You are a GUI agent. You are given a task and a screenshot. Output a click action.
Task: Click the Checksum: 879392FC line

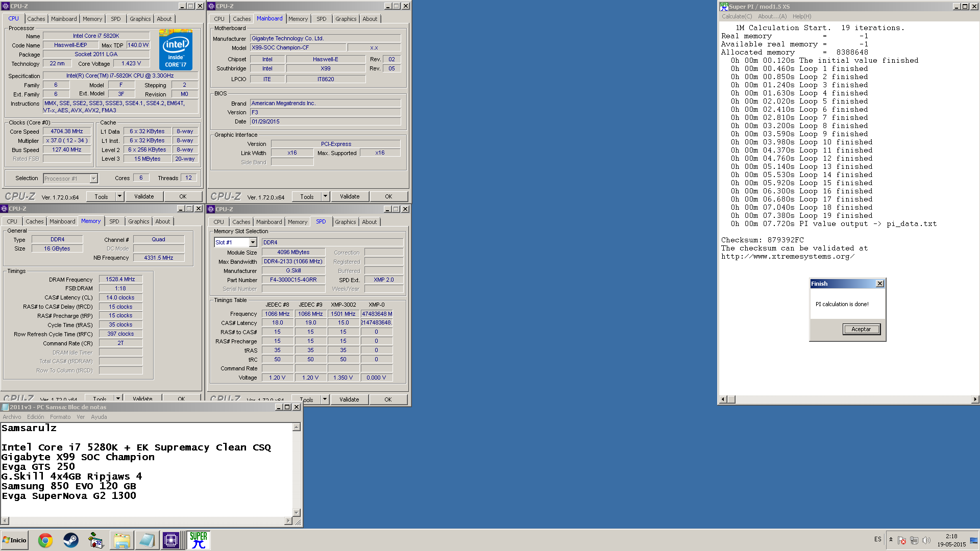pos(762,240)
